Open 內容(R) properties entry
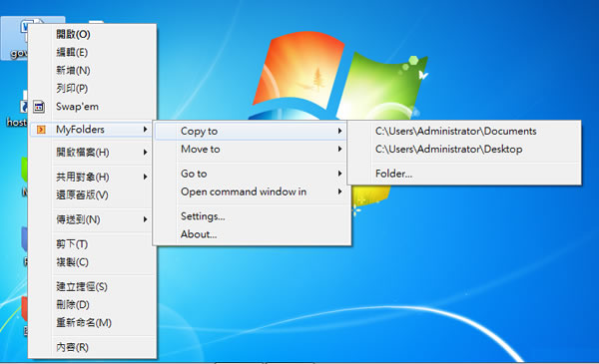Viewport: 599px width, 364px height. coord(92,347)
